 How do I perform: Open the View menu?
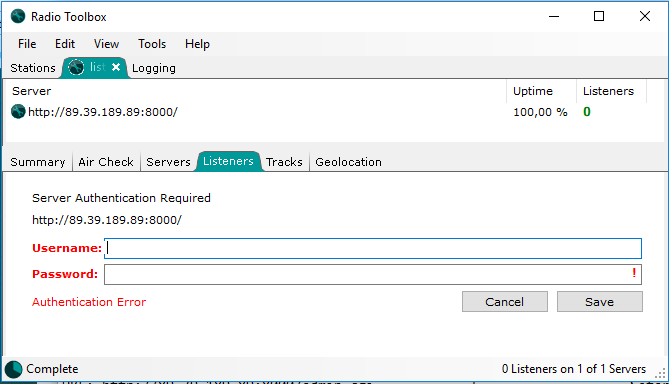(106, 44)
